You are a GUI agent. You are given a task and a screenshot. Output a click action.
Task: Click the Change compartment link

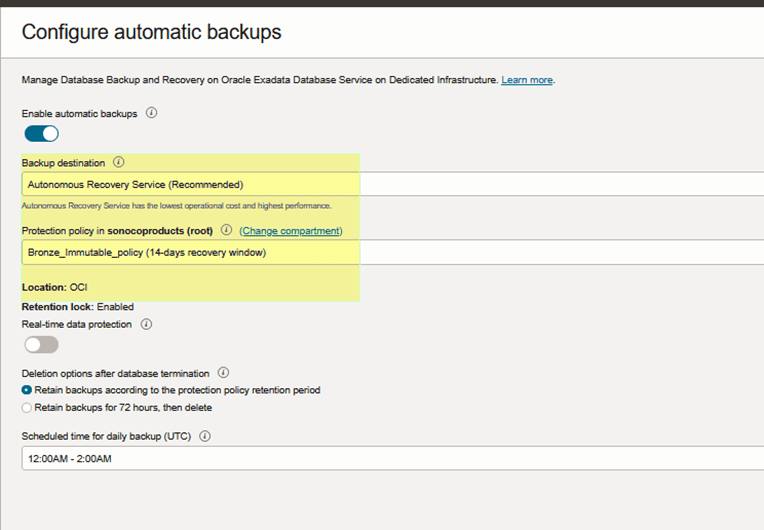(x=290, y=231)
